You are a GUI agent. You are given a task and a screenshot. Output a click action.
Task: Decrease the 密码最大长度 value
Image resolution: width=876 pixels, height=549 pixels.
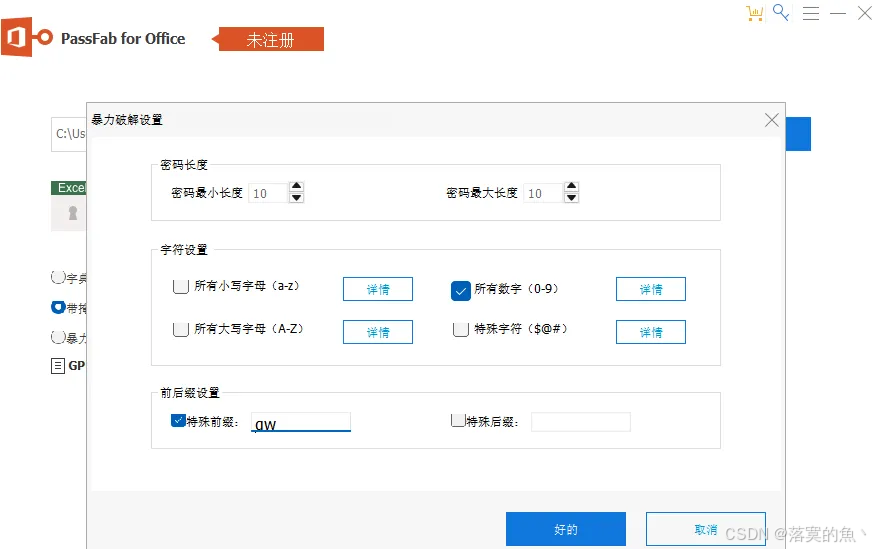pos(571,198)
